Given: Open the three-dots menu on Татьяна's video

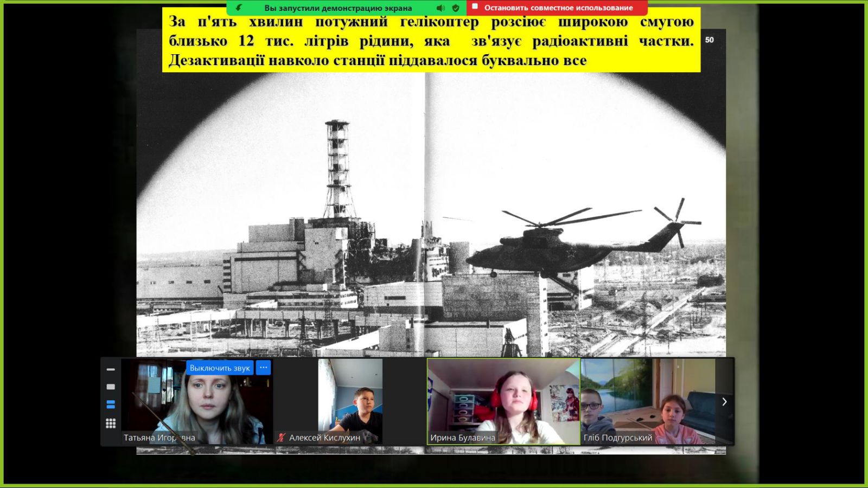Looking at the screenshot, I should pos(263,368).
